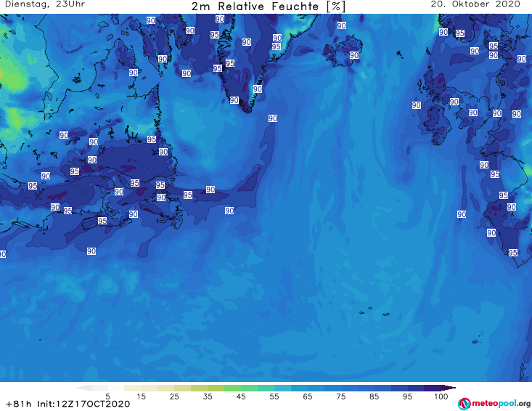Select the title '2m Relative Feuchte [%]'
Viewport: 532px width, 411px height.
point(268,7)
